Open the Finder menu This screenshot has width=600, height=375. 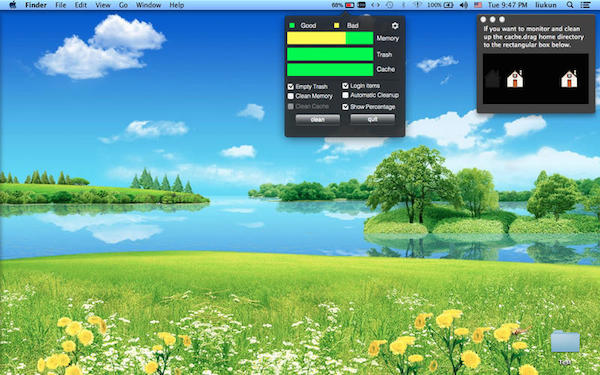36,5
